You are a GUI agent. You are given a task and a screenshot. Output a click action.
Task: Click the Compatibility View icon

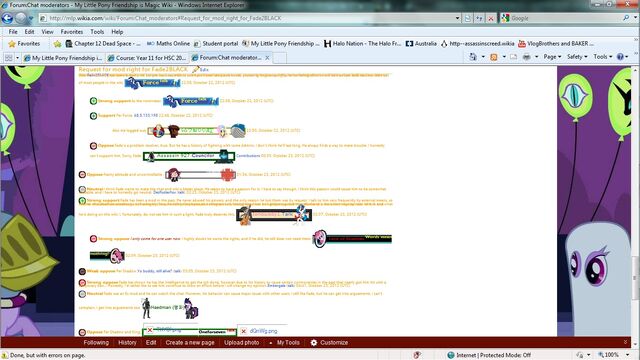[x=468, y=18]
